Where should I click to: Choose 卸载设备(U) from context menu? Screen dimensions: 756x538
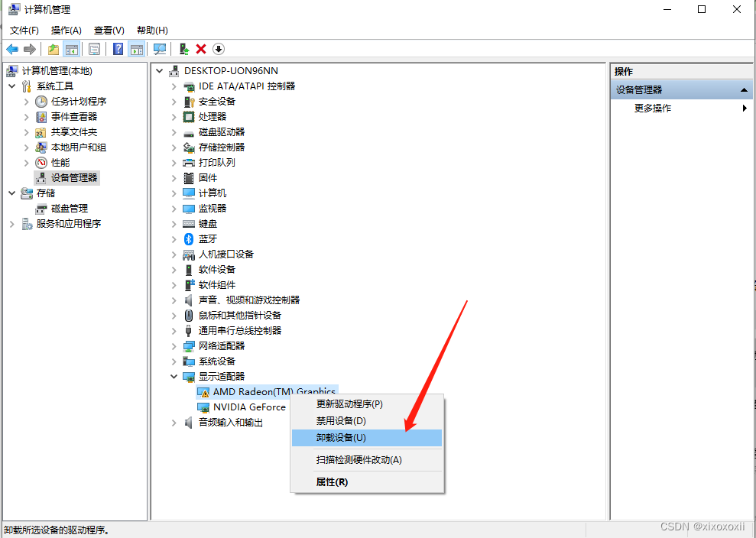point(366,438)
